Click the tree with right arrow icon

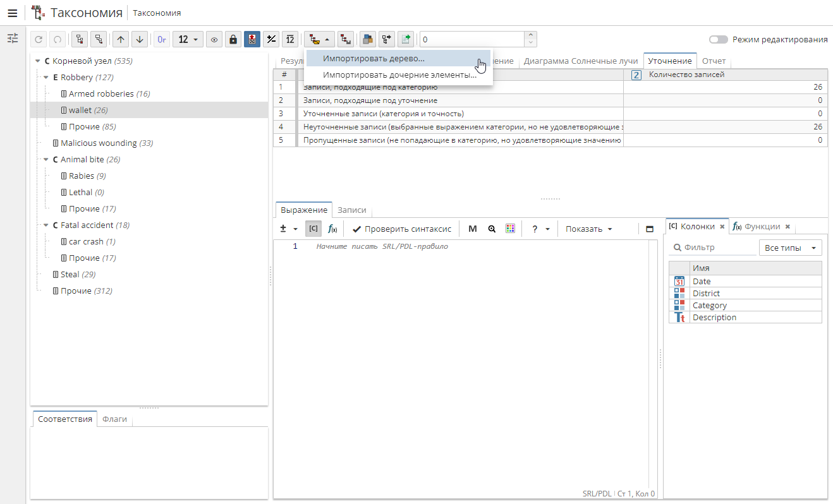(x=386, y=39)
